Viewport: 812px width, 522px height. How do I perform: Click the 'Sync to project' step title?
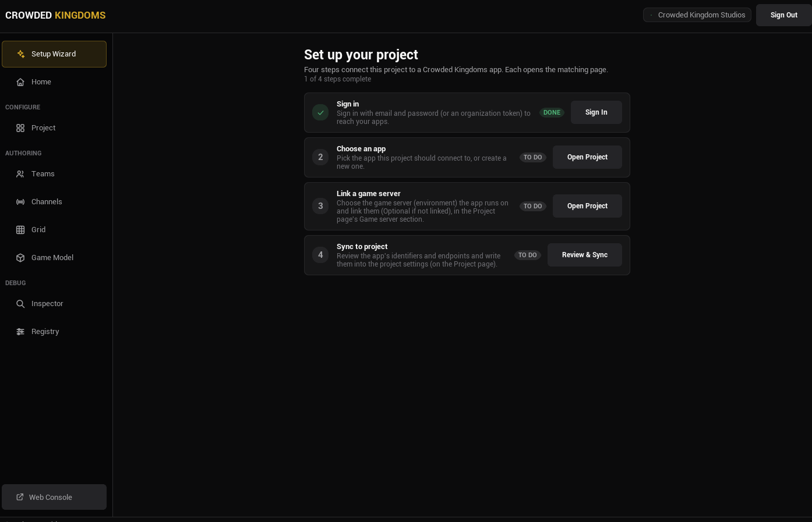362,247
